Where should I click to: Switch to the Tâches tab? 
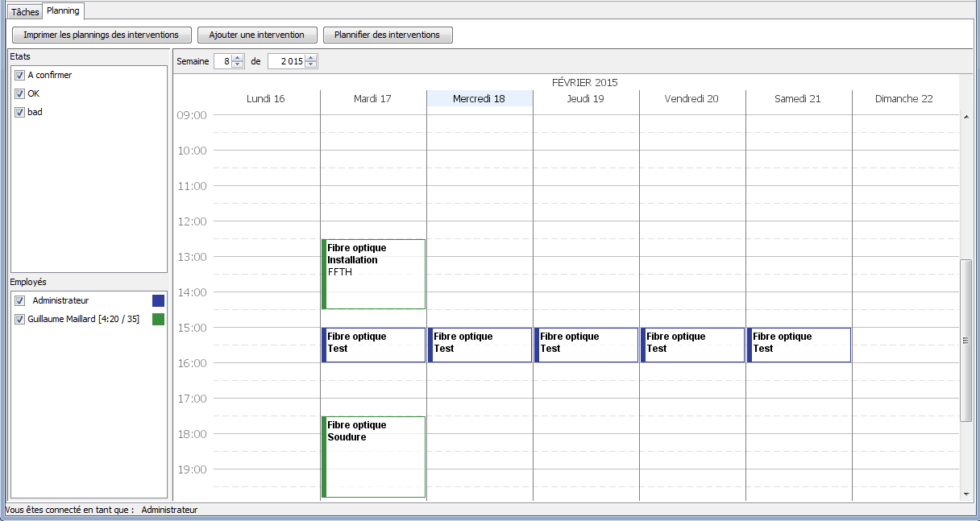tap(25, 12)
